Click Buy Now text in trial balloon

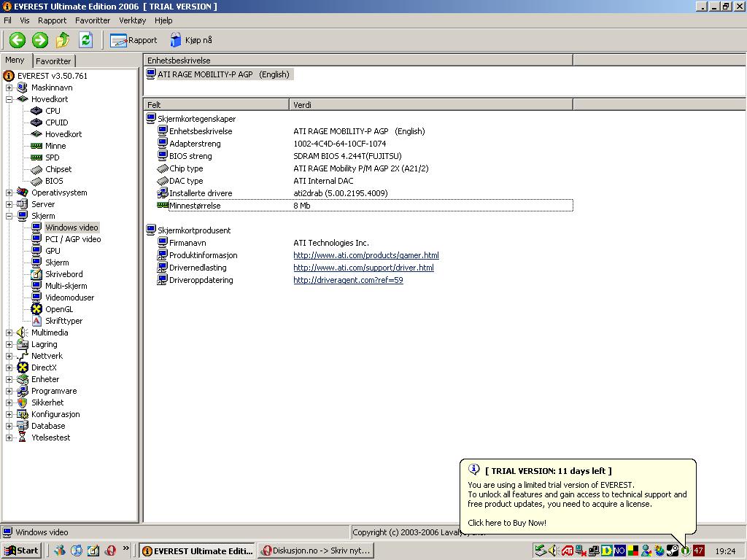(507, 523)
